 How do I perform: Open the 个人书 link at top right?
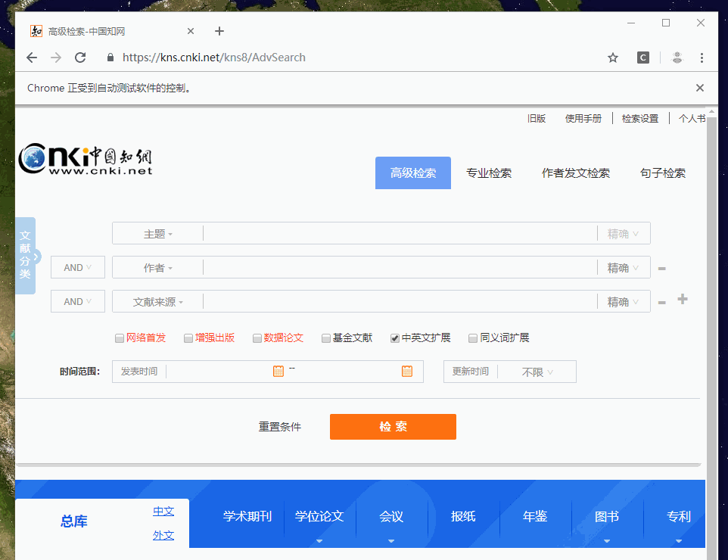tap(692, 118)
